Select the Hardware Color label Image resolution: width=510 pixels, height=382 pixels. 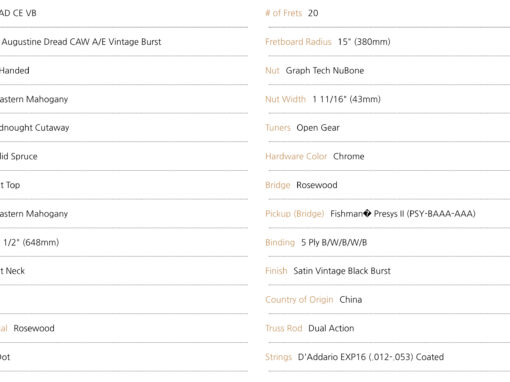point(296,156)
